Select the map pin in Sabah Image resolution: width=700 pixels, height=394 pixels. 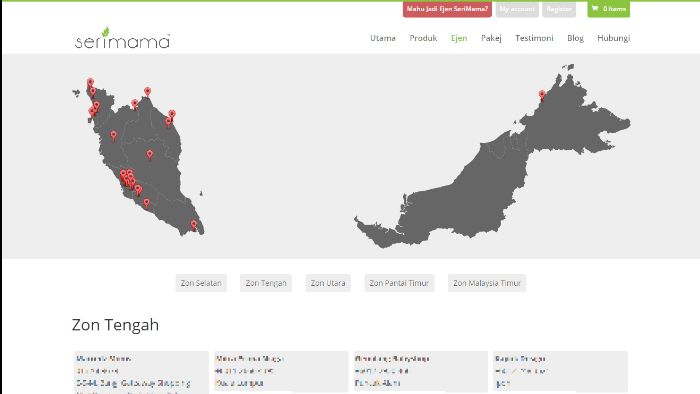(x=542, y=95)
